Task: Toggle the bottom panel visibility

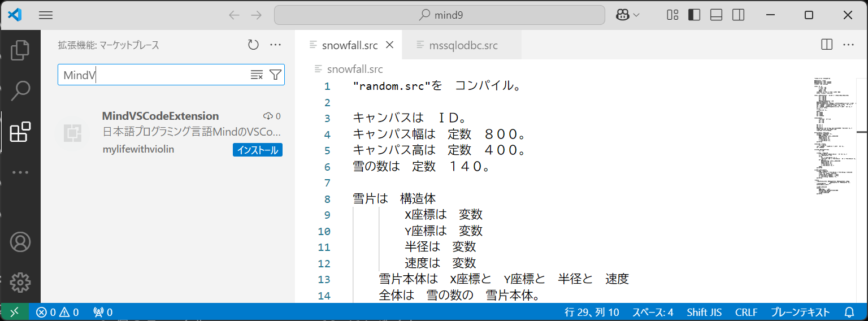Action: tap(717, 15)
